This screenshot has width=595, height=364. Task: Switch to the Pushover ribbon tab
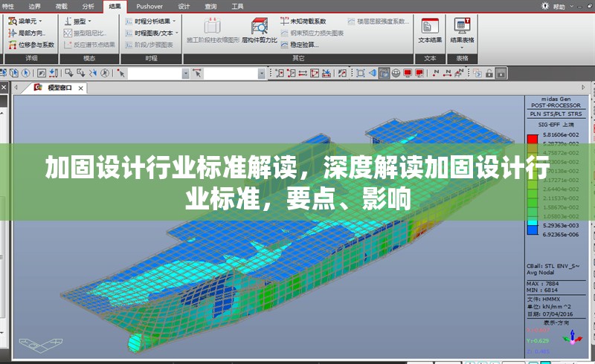point(150,6)
